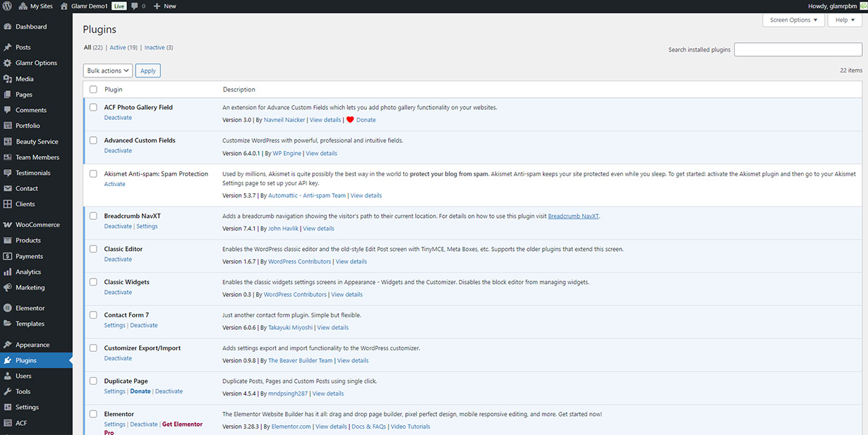The image size is (868, 435).
Task: Sort by the Plugin column header
Action: coord(114,90)
